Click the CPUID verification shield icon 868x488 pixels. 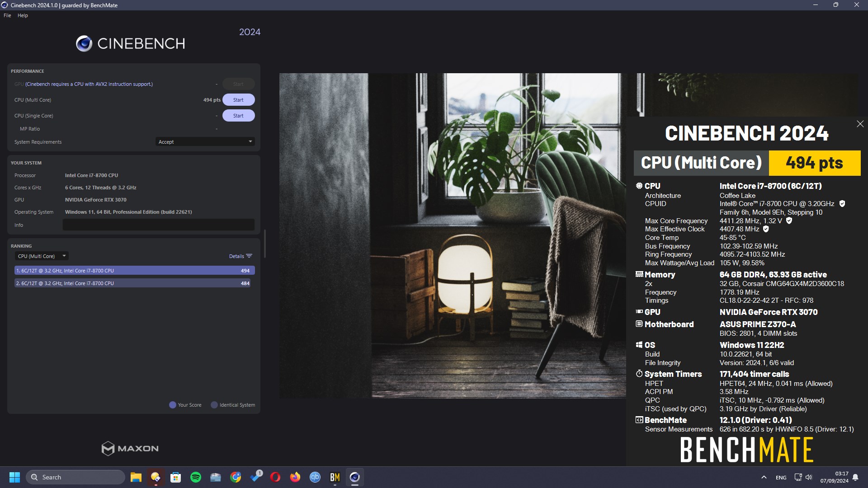coord(842,204)
